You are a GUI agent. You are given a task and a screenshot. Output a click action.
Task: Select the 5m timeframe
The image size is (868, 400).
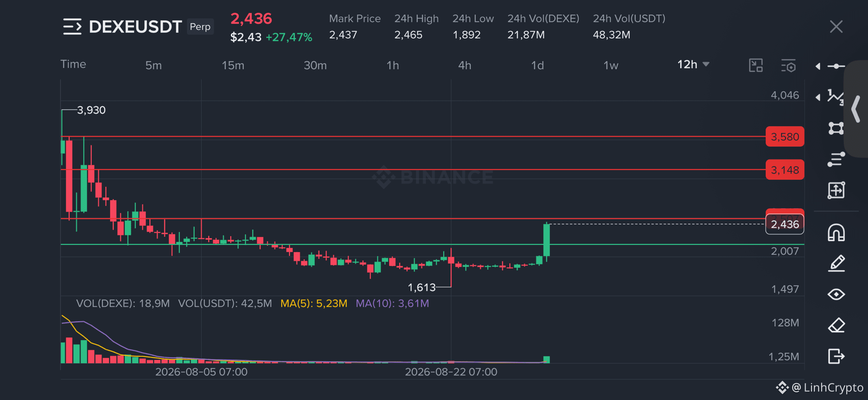[x=154, y=65]
